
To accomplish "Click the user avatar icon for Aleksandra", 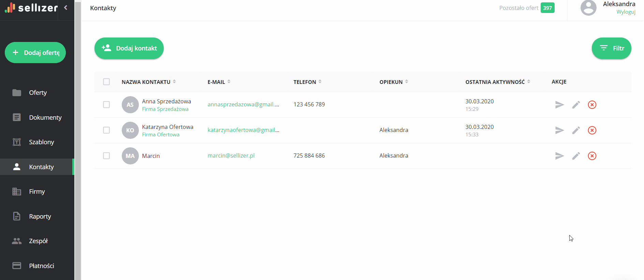I will (x=588, y=8).
